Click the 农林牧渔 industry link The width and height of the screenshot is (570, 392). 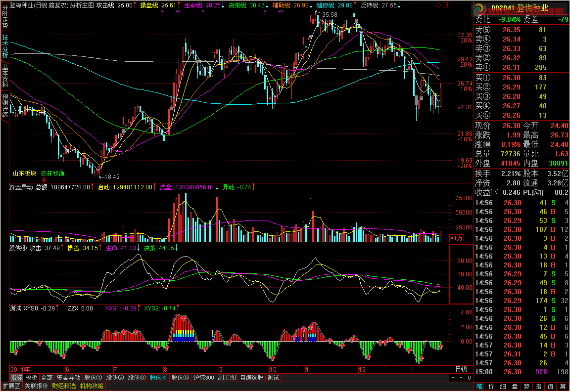click(x=52, y=174)
